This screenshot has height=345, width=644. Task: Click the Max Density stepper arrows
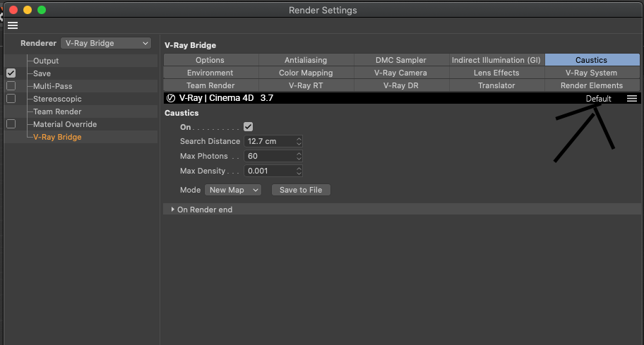point(299,171)
